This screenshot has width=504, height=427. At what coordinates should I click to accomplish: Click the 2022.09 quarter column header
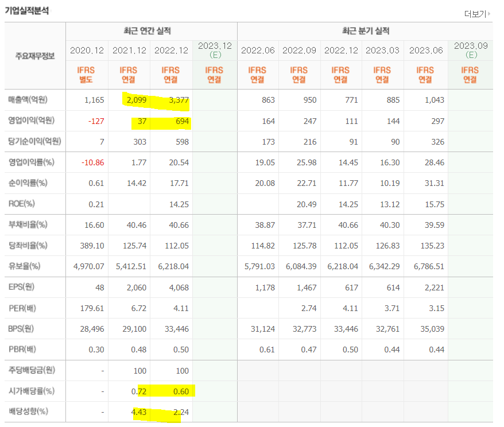point(299,51)
